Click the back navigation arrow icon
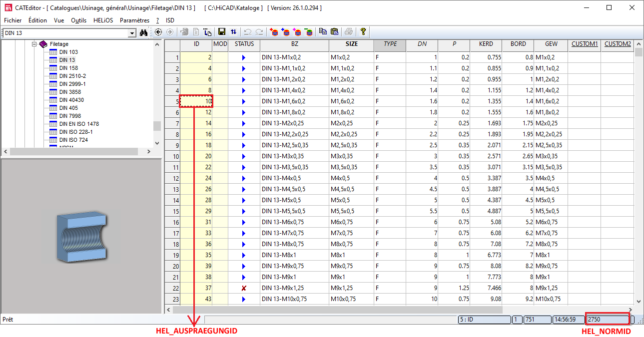Image resolution: width=644 pixels, height=337 pixels. (158, 32)
